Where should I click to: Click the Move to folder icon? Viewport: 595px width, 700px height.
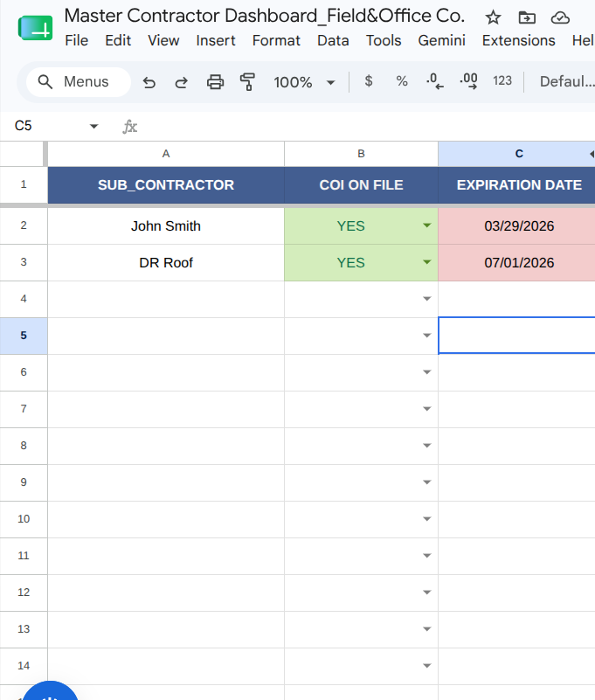click(x=527, y=17)
